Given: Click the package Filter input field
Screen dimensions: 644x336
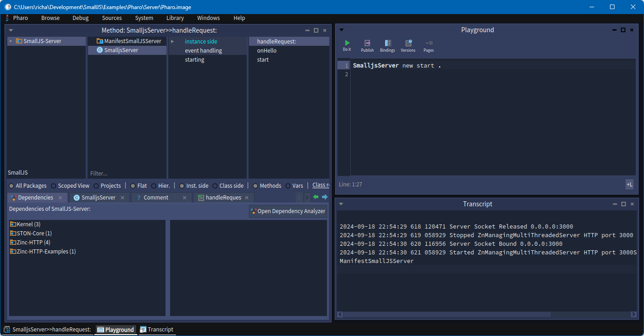Looking at the screenshot, I should (x=127, y=173).
